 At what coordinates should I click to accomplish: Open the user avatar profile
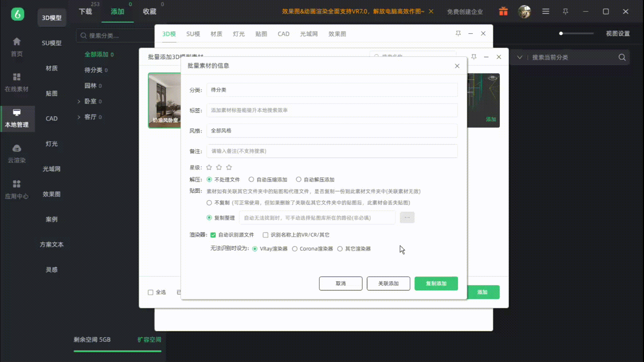(x=525, y=12)
